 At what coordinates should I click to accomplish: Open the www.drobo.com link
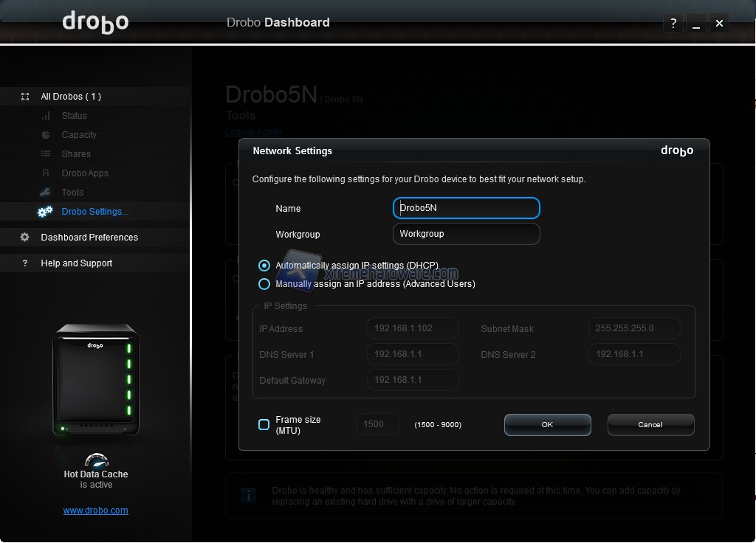[95, 510]
